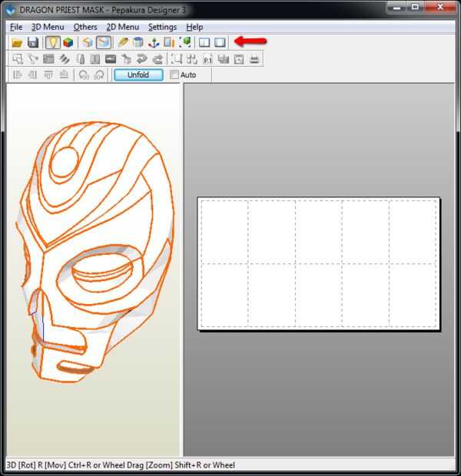
Task: Click the Redo curved arrow icon
Action: tap(158, 59)
